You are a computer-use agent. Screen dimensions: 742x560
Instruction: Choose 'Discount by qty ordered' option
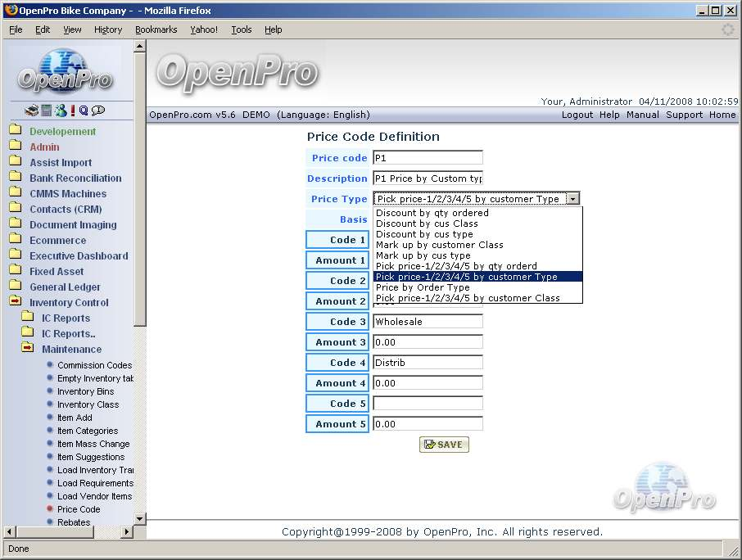pyautogui.click(x=432, y=213)
